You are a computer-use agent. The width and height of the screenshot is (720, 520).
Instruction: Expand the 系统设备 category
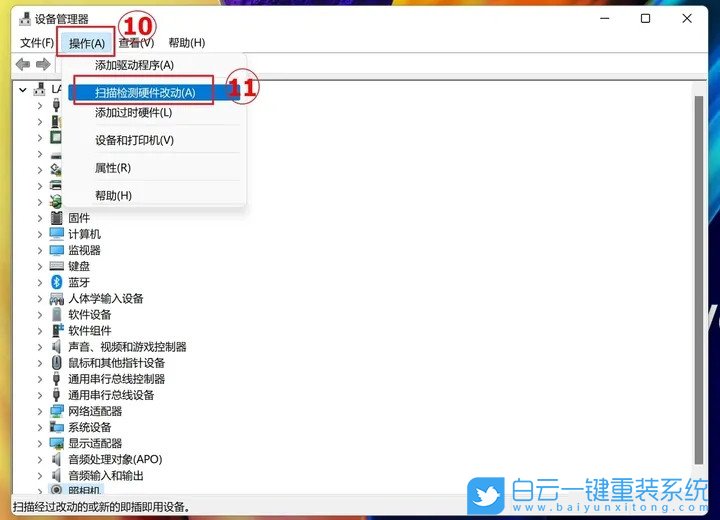[40, 427]
